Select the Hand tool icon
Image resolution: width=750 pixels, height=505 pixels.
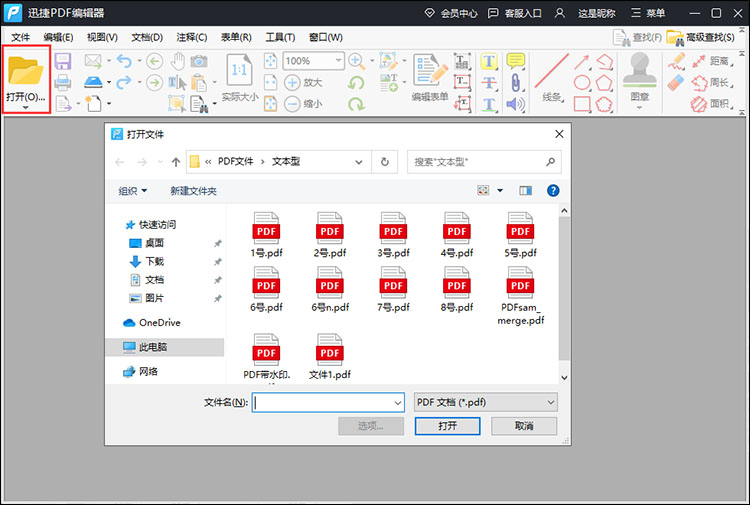pos(177,61)
